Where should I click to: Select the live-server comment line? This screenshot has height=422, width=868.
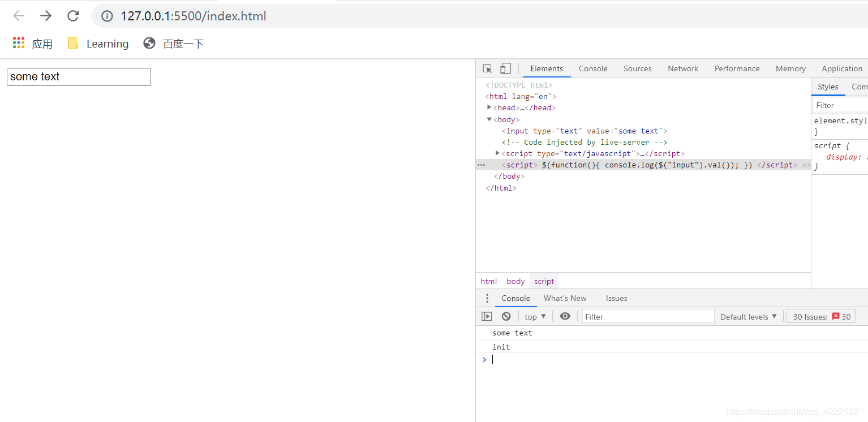click(585, 142)
